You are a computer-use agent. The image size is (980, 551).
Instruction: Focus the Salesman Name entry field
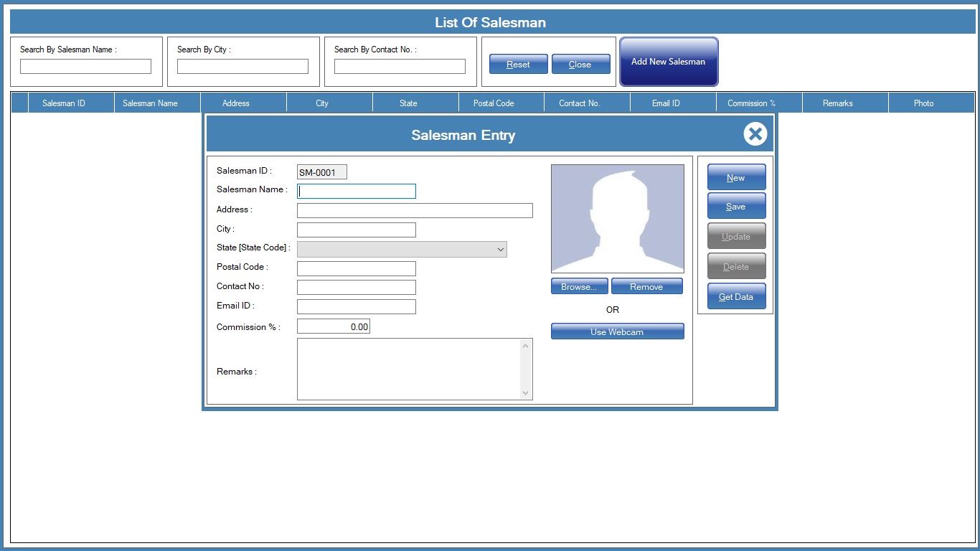tap(357, 191)
